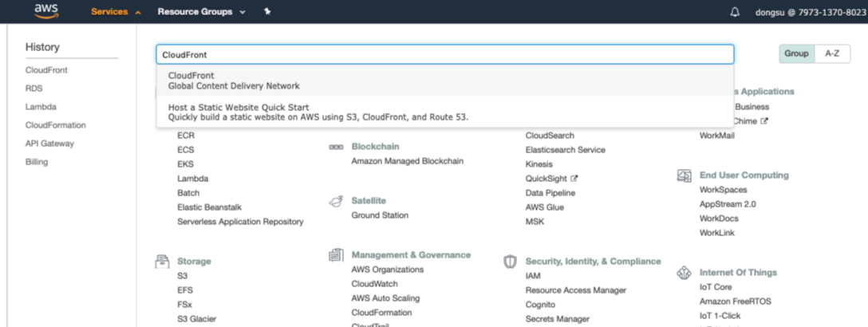The width and height of the screenshot is (868, 327).
Task: Open CloudFormation from History sidebar
Action: click(x=55, y=125)
